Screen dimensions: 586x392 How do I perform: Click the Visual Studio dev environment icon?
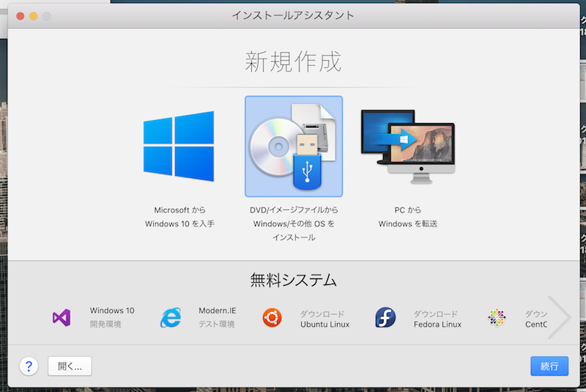point(62,318)
